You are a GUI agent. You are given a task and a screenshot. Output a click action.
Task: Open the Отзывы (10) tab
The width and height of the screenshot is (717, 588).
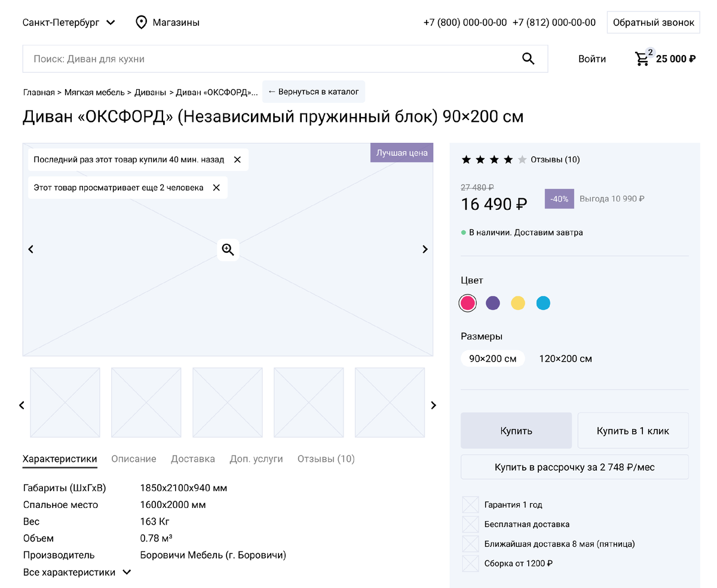pos(326,459)
